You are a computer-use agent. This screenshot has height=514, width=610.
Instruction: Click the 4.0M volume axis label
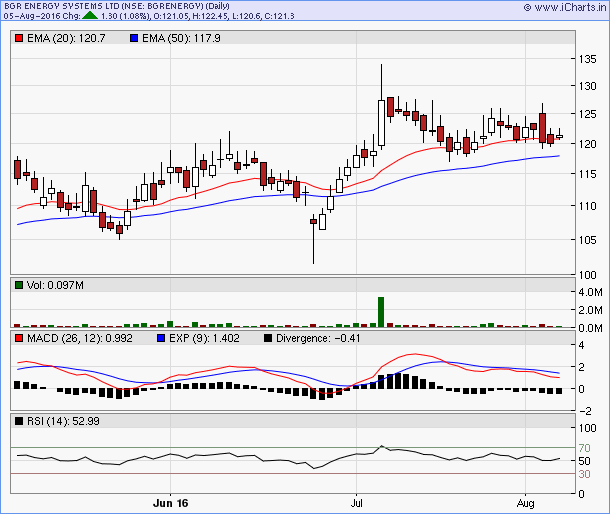(590, 292)
